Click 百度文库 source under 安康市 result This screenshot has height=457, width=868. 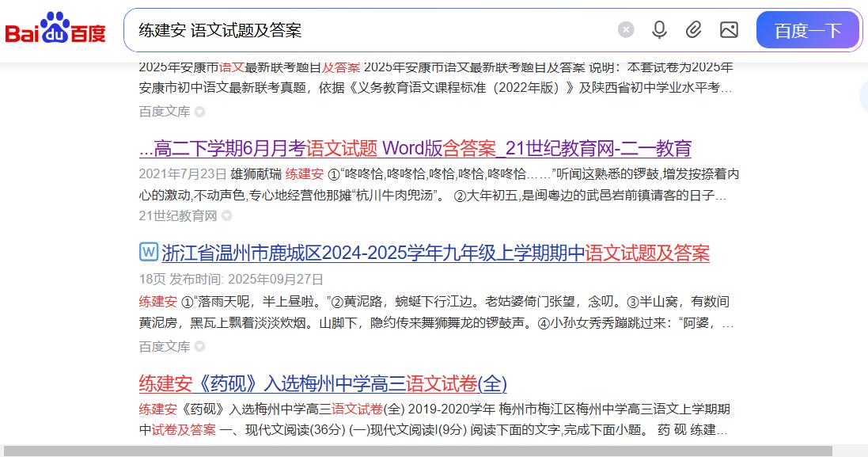pos(165,112)
